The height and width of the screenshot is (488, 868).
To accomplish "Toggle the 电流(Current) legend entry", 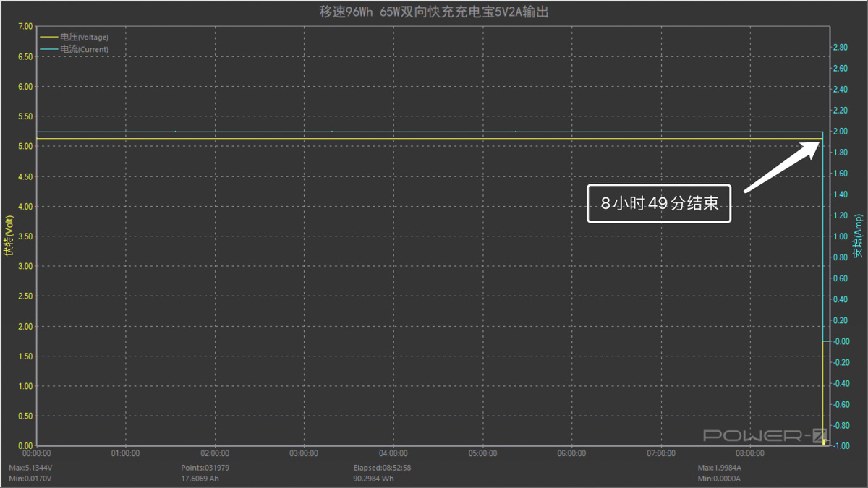I will point(84,50).
